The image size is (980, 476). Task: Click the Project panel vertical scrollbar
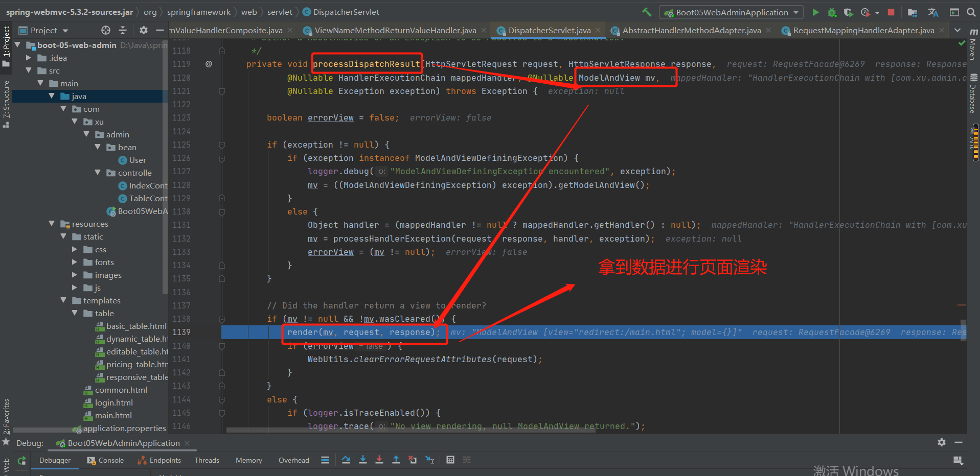[165, 169]
